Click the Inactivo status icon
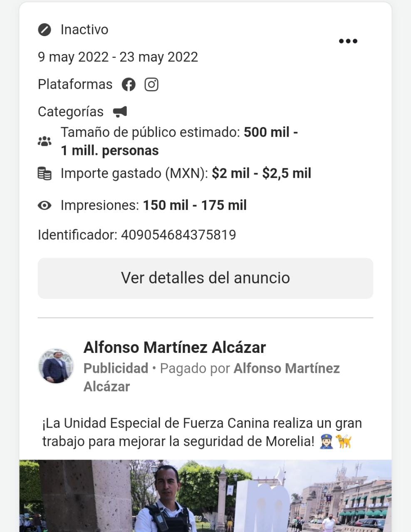The width and height of the screenshot is (411, 532). click(45, 30)
